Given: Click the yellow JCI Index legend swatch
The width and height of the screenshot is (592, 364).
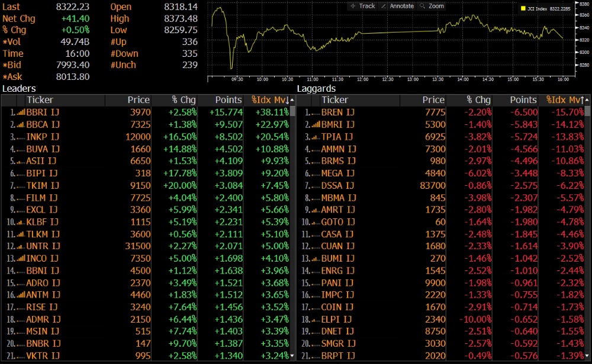Looking at the screenshot, I should 523,9.
